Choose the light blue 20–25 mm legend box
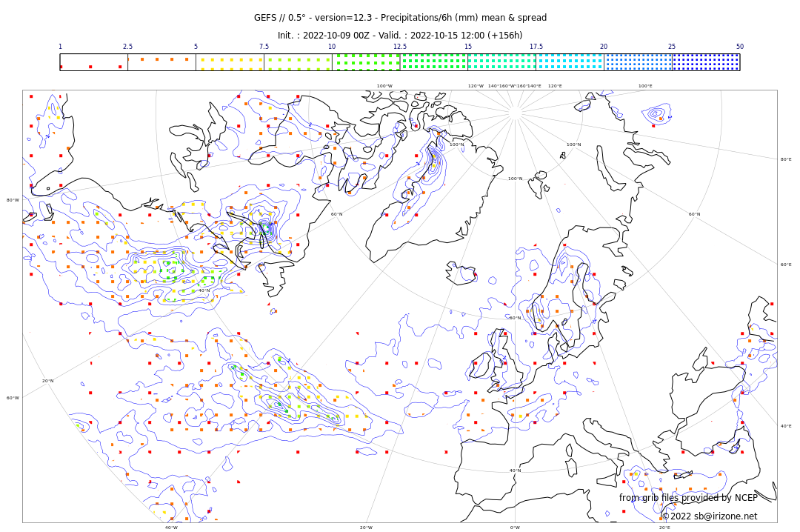The width and height of the screenshot is (800, 532). (638, 62)
